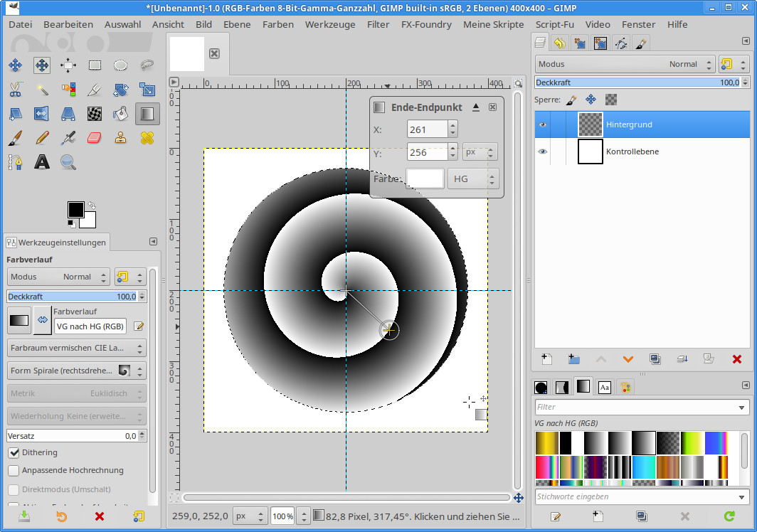Open the Form Spirale shape dropdown
This screenshot has height=532, width=757.
tap(76, 371)
